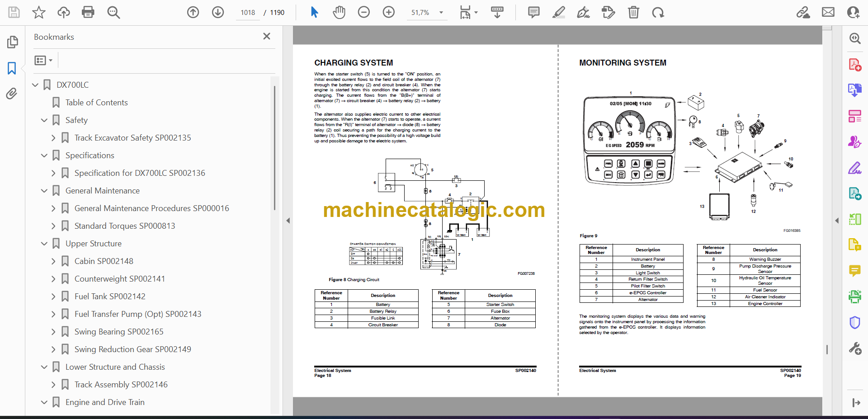
Task: Click the stamp tool icon
Action: [609, 12]
